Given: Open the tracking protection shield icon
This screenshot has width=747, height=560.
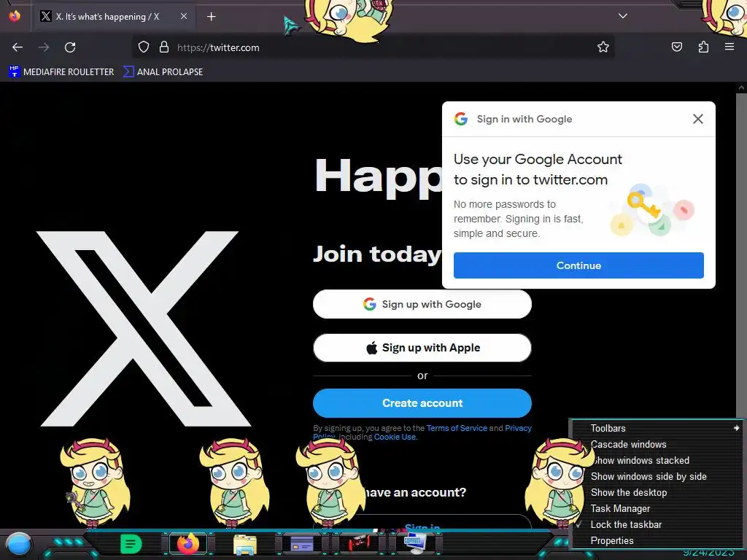Looking at the screenshot, I should pos(144,47).
